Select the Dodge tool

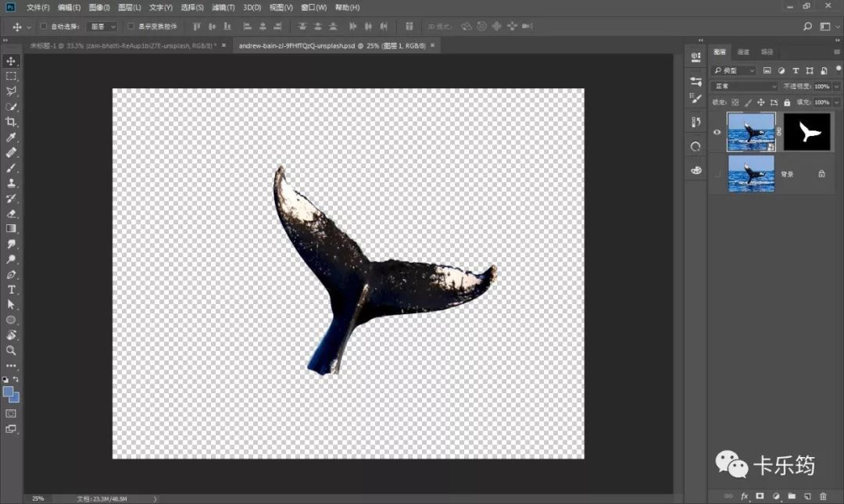tap(11, 259)
